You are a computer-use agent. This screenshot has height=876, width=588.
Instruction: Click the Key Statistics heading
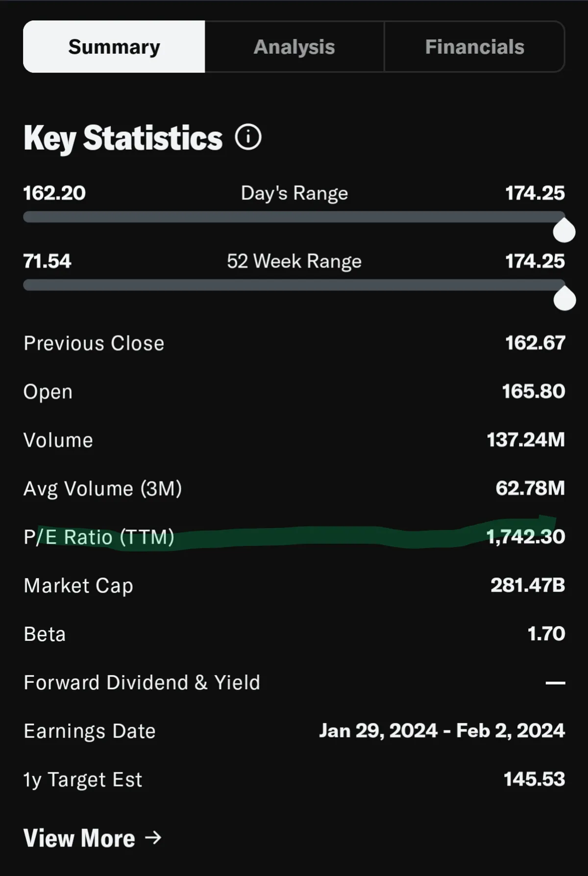pos(123,138)
